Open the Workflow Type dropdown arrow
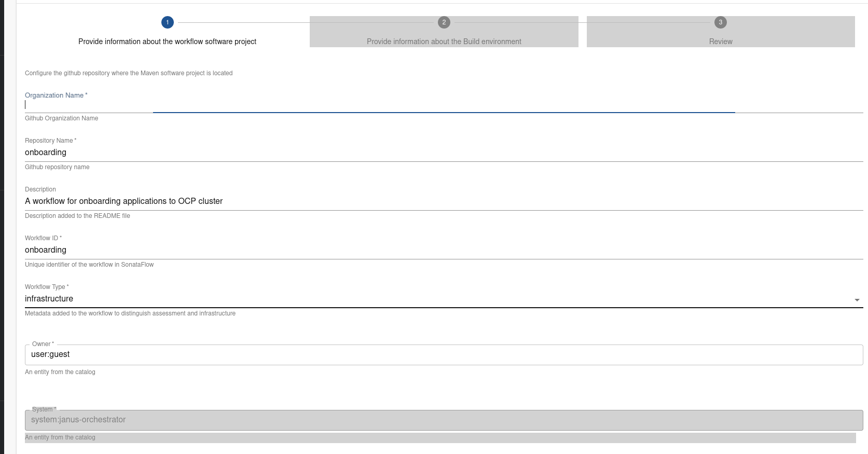This screenshot has height=454, width=868. click(857, 300)
